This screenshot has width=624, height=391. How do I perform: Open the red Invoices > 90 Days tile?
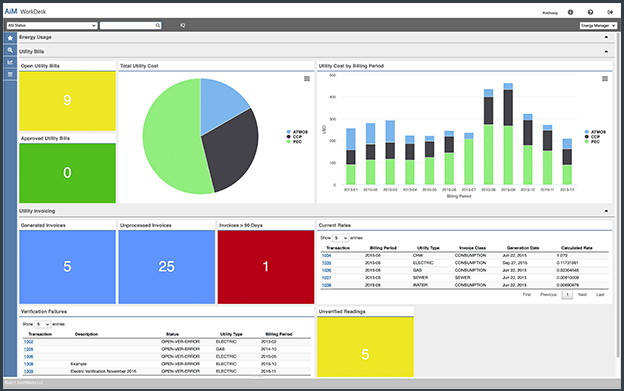coord(265,267)
